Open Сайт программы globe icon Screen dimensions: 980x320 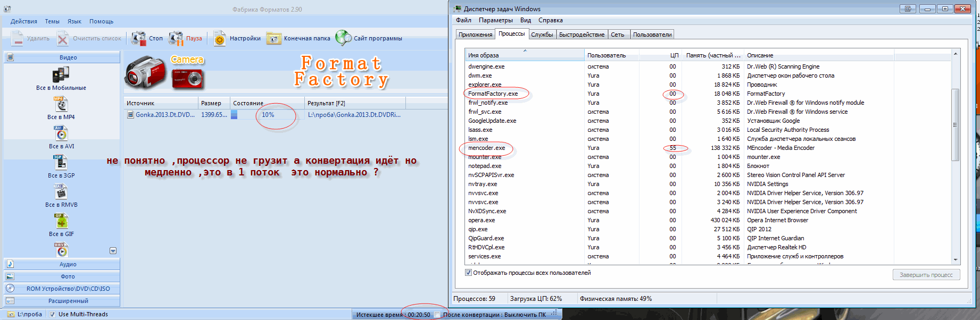(x=343, y=38)
